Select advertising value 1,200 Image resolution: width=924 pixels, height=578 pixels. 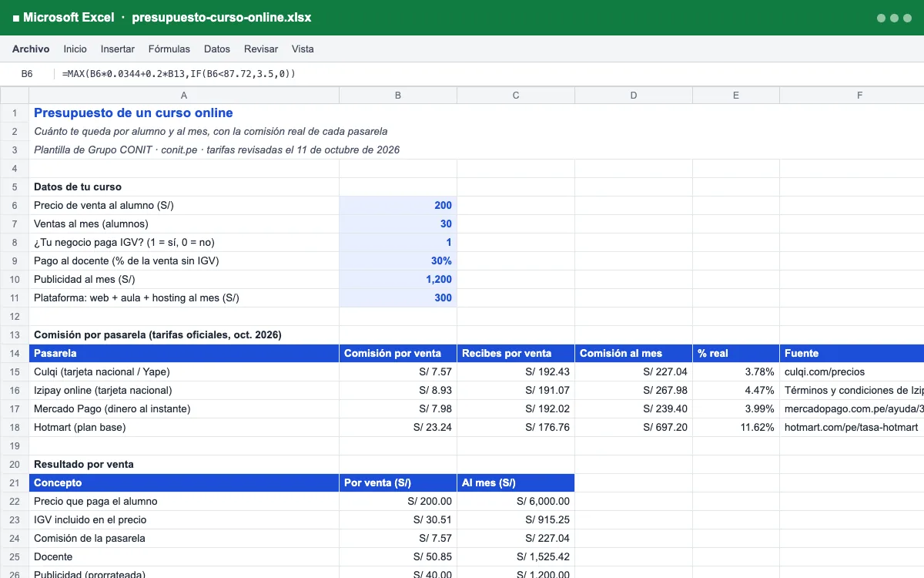(398, 279)
